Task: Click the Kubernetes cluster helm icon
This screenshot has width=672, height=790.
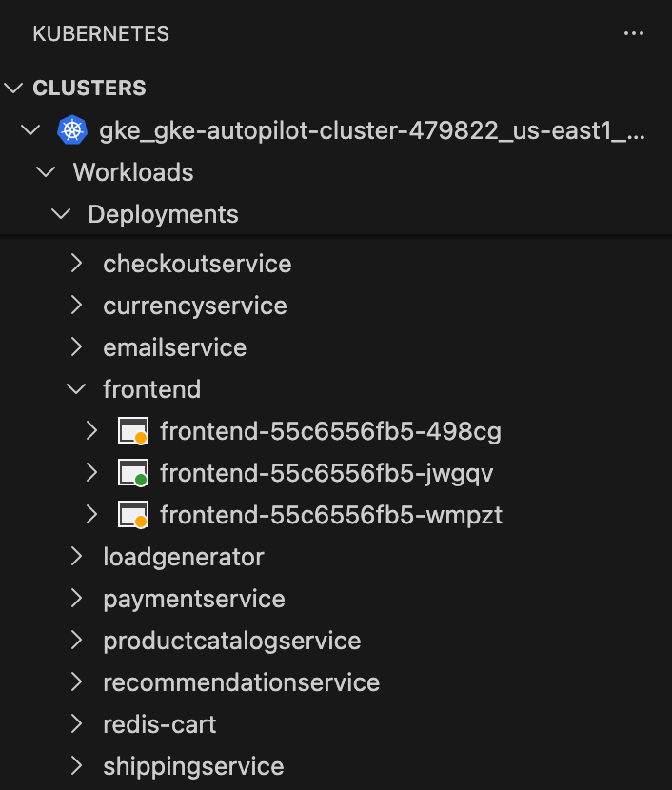Action: (x=72, y=130)
